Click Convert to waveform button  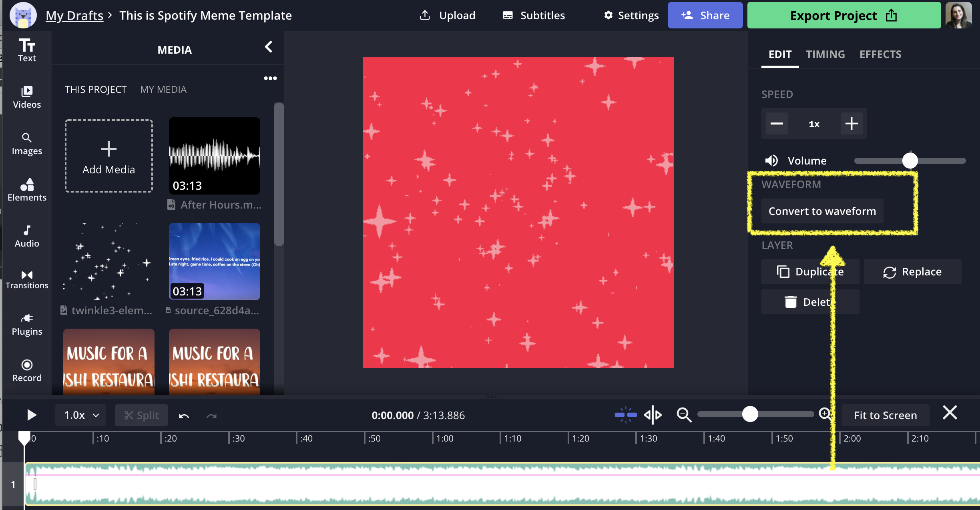(x=822, y=211)
